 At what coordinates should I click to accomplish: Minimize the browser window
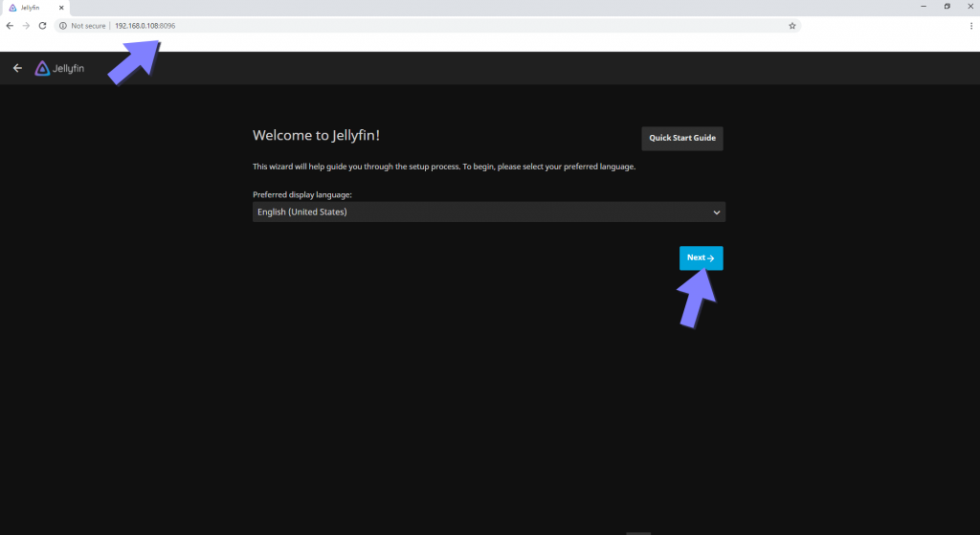point(924,7)
